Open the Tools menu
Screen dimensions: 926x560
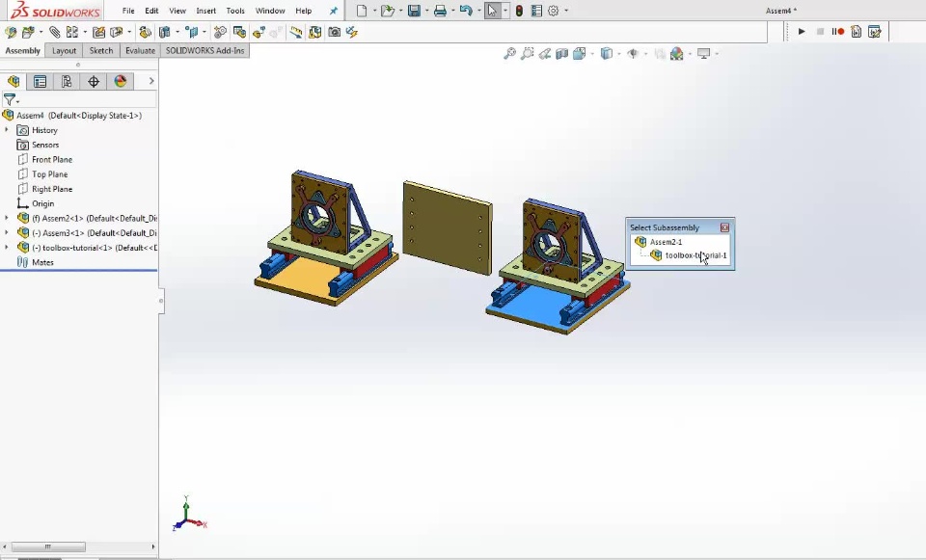tap(235, 11)
